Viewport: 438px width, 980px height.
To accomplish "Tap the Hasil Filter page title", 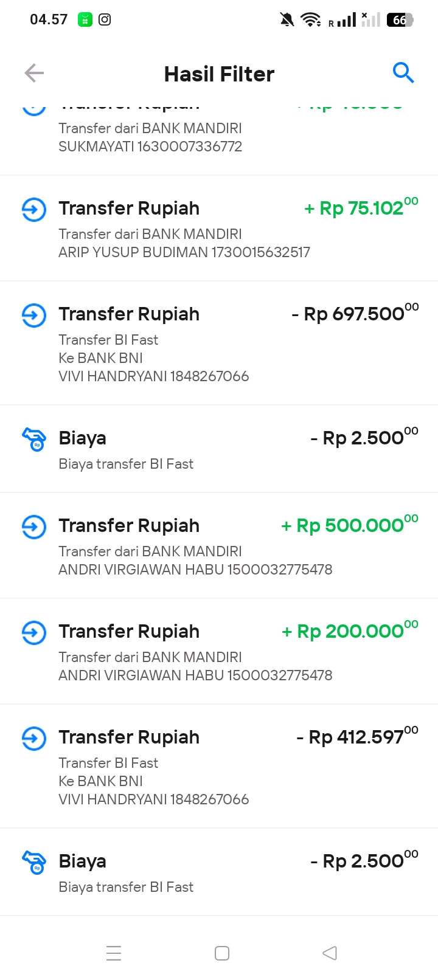I will pyautogui.click(x=219, y=74).
